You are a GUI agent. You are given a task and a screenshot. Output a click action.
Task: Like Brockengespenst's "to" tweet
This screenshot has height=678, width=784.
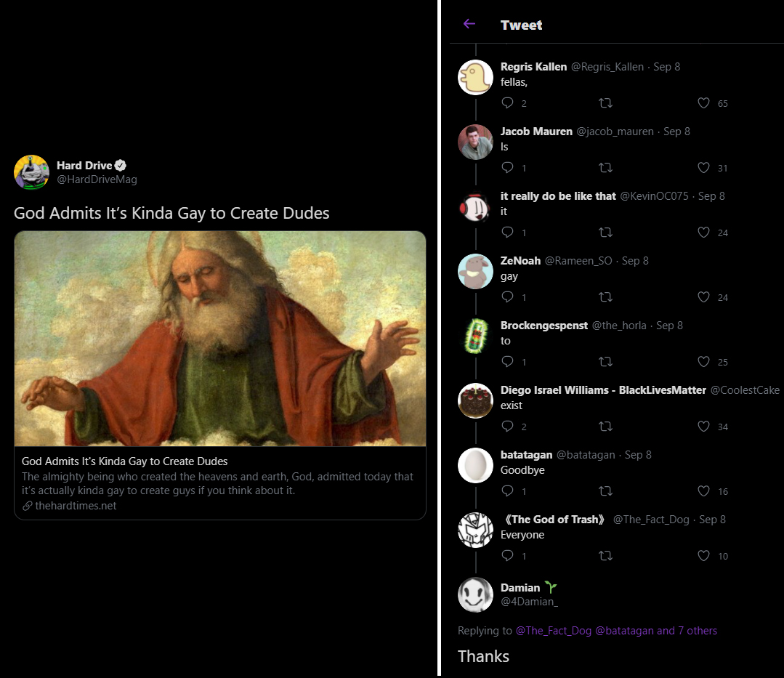[703, 362]
